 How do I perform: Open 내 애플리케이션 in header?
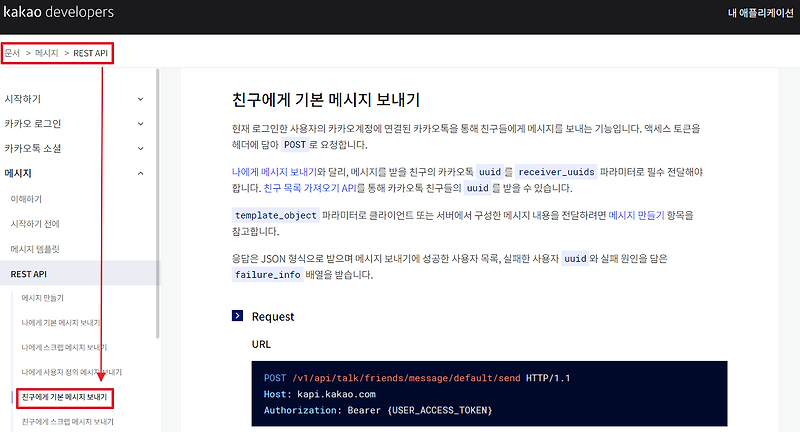[760, 13]
